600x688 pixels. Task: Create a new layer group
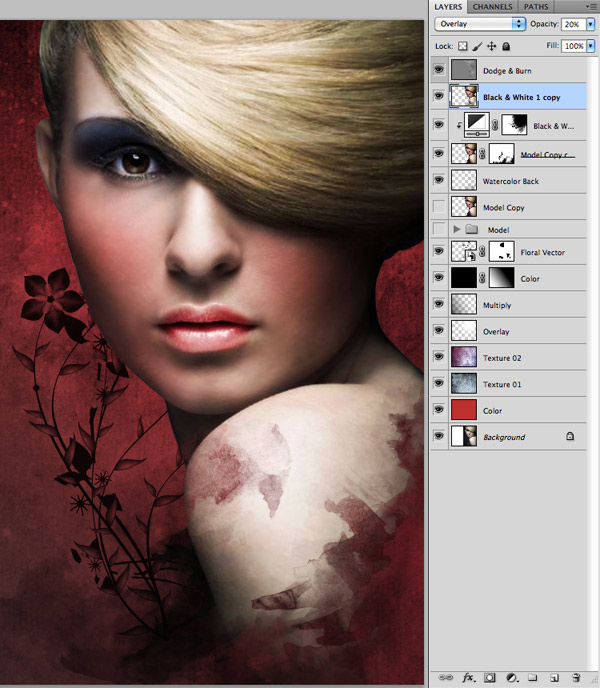[532, 677]
